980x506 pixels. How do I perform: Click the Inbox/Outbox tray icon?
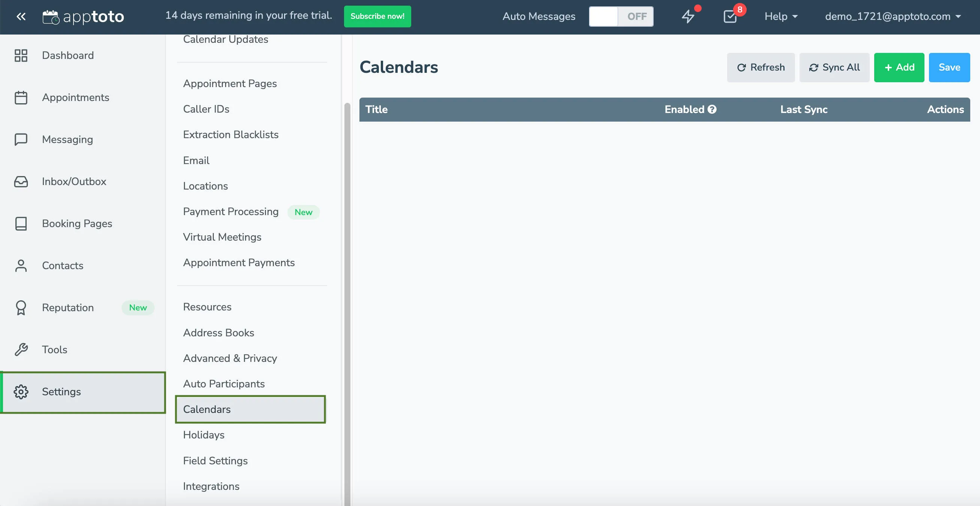21,182
